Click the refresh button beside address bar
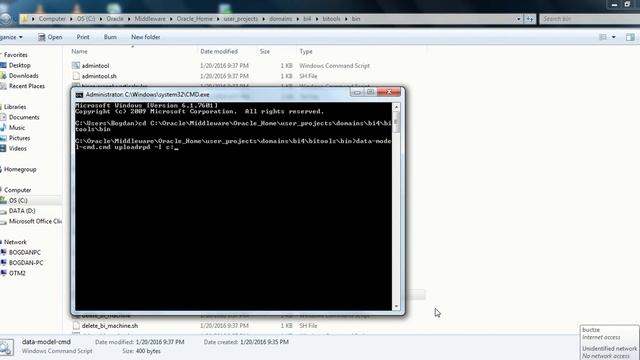This screenshot has height=360, width=640. [529, 19]
